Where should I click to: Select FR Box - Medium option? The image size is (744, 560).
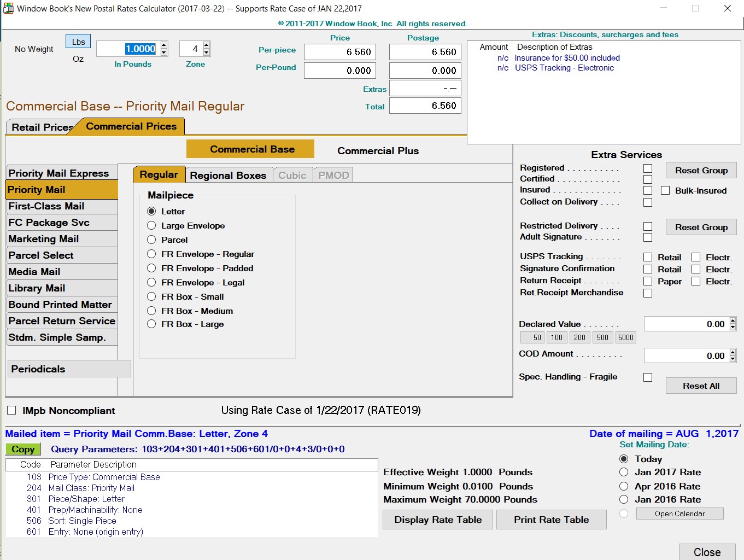pos(151,311)
